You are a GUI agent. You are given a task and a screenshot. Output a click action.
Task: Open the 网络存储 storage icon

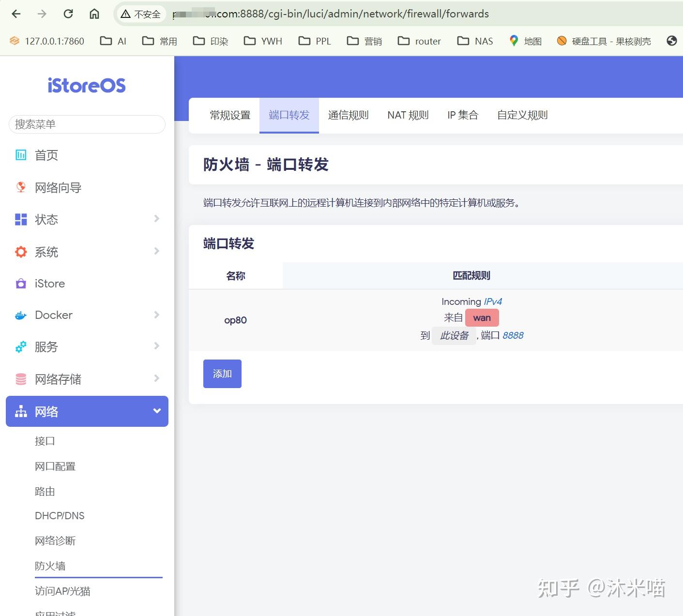tap(20, 379)
